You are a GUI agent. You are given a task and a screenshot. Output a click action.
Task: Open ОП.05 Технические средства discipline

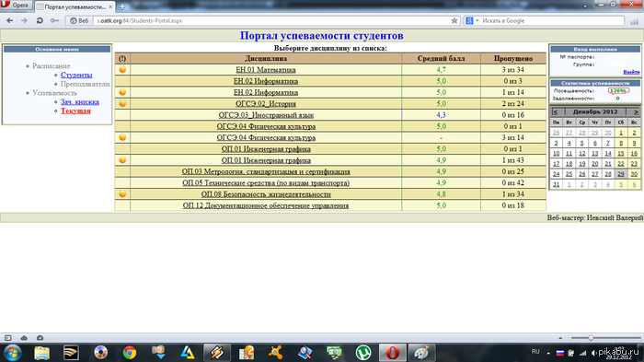coord(266,182)
